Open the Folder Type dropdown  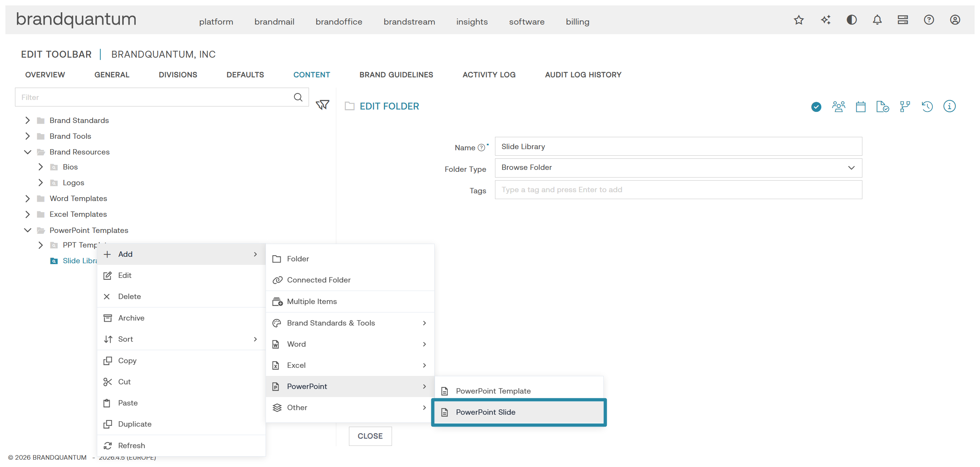(678, 168)
